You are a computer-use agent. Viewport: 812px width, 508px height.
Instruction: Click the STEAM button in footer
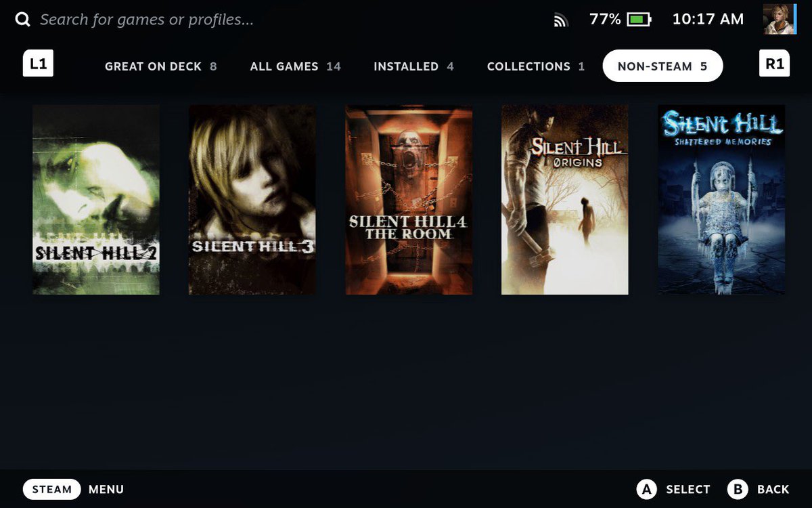click(x=52, y=489)
